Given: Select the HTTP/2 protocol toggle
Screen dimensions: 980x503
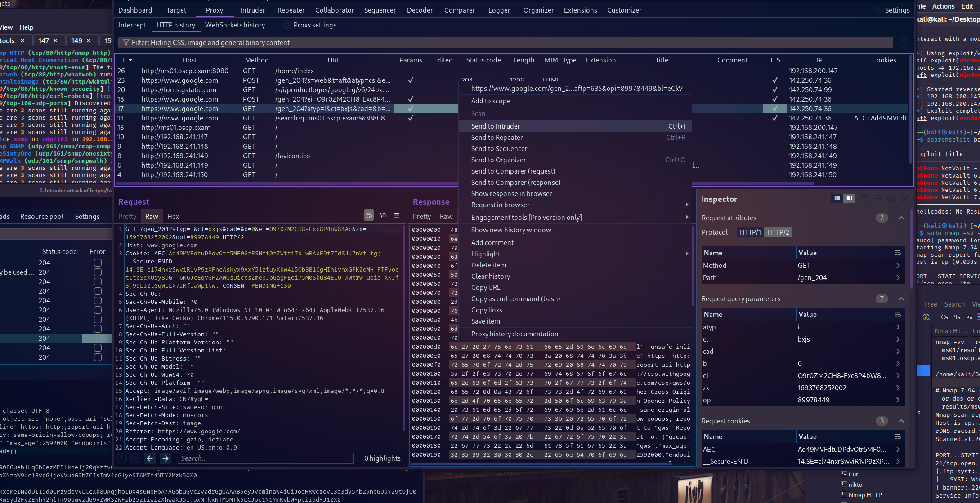Looking at the screenshot, I should click(778, 232).
